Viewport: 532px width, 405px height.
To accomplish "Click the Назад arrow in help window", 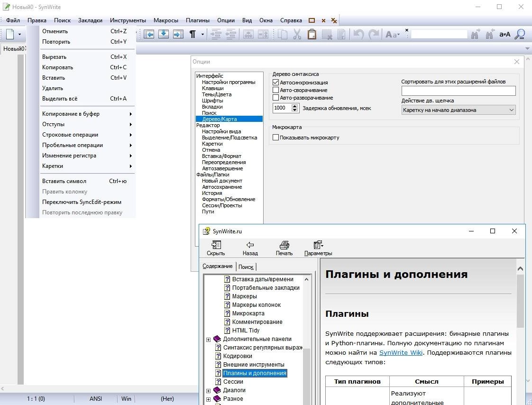I will pyautogui.click(x=250, y=248).
